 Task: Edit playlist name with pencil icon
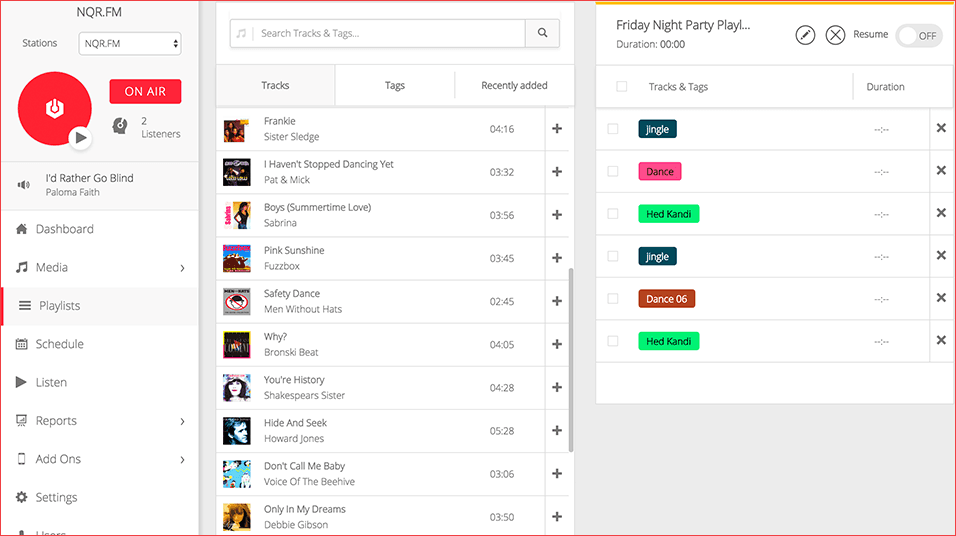805,35
